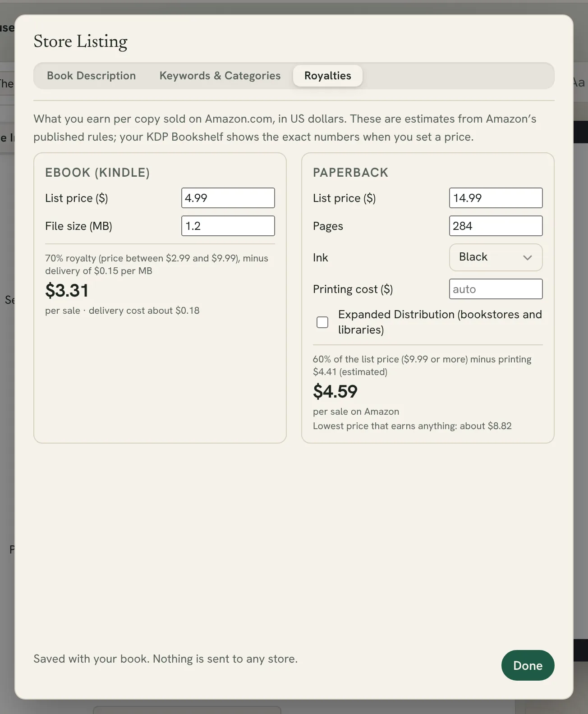
Task: Click the $4.59 paperback royalty amount
Action: (x=335, y=391)
